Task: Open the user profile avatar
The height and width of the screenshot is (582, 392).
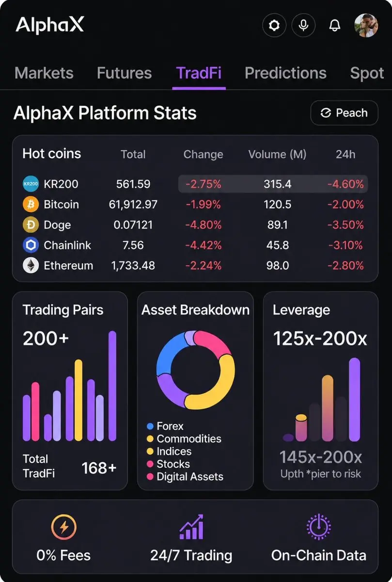Action: pos(366,25)
